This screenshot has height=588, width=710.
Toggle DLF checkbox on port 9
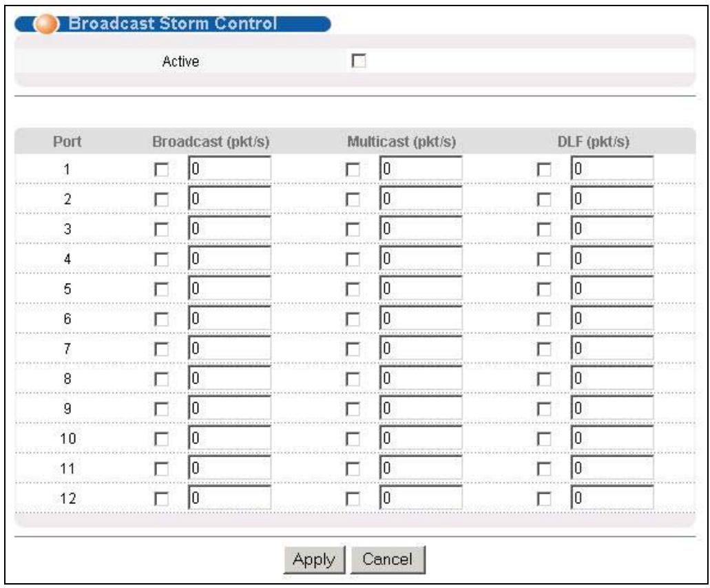click(544, 409)
